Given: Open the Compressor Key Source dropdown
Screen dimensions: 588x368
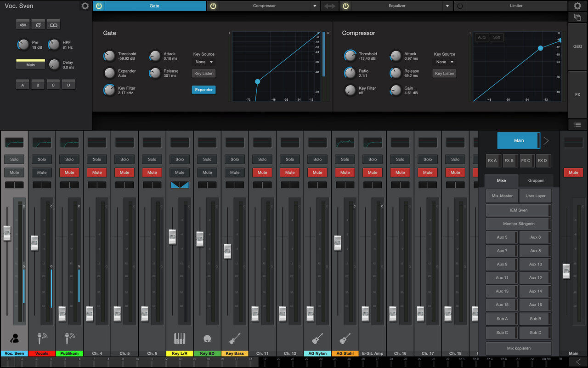Looking at the screenshot, I should coord(445,62).
